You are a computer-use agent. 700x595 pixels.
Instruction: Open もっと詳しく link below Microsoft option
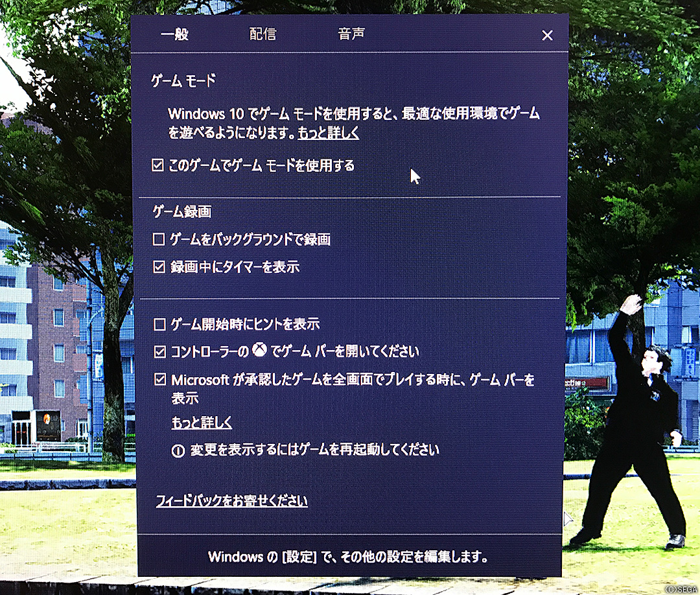(x=202, y=422)
